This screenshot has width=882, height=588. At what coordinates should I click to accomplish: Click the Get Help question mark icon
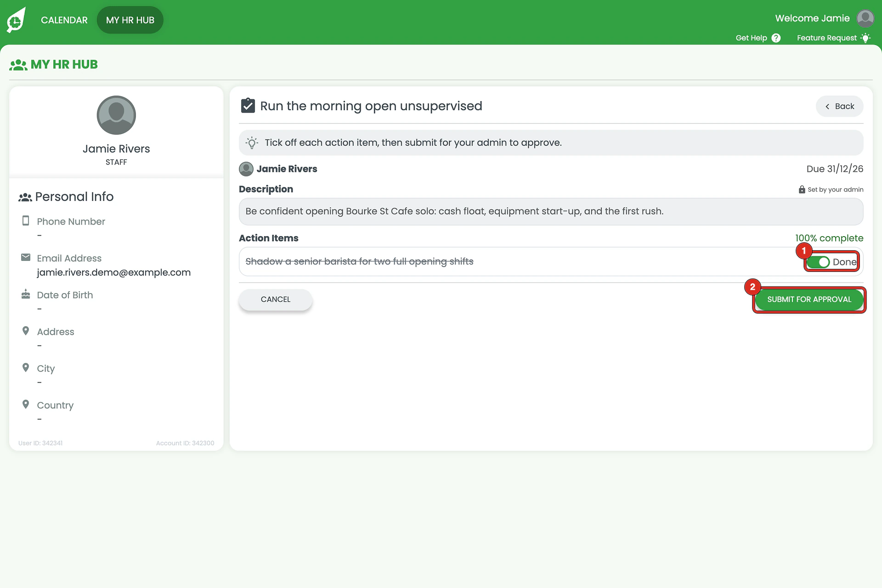tap(776, 38)
